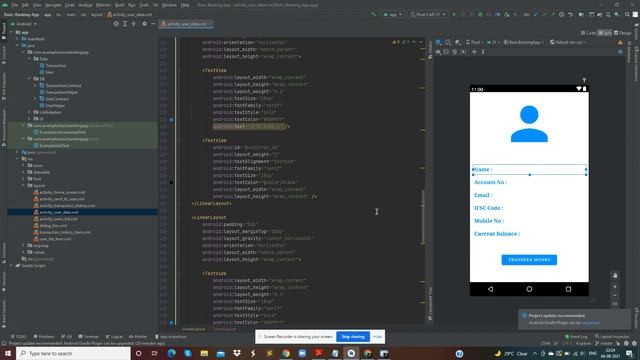Click Stop sharing button

pyautogui.click(x=353, y=337)
